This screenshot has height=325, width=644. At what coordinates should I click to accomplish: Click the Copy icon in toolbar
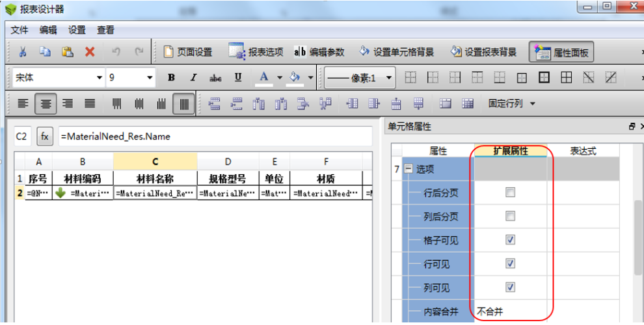coord(45,52)
